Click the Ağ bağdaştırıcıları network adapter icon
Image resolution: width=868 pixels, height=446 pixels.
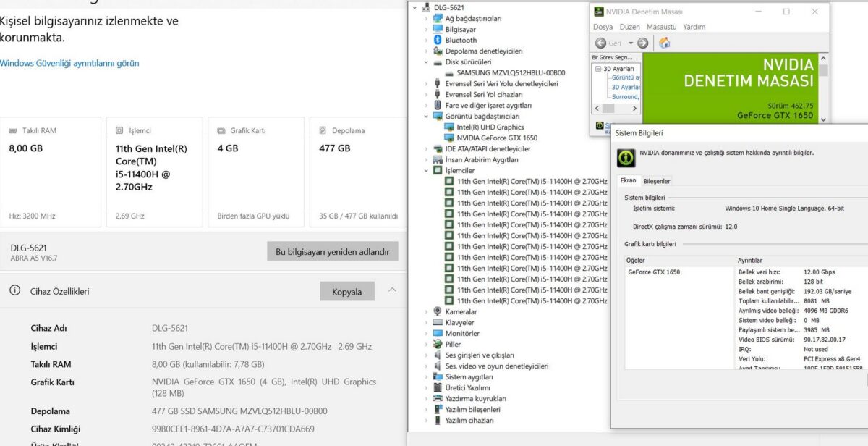click(438, 18)
